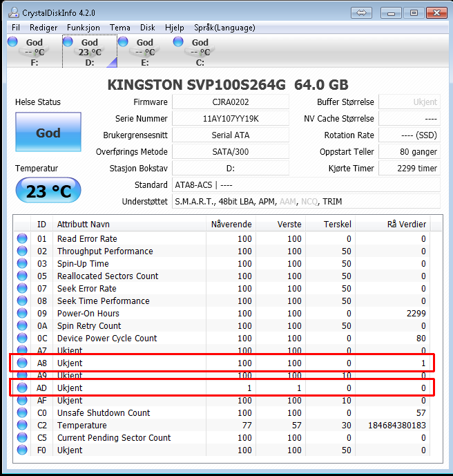Select the Power-On Hours attribute name
The height and width of the screenshot is (476, 453).
(x=88, y=313)
